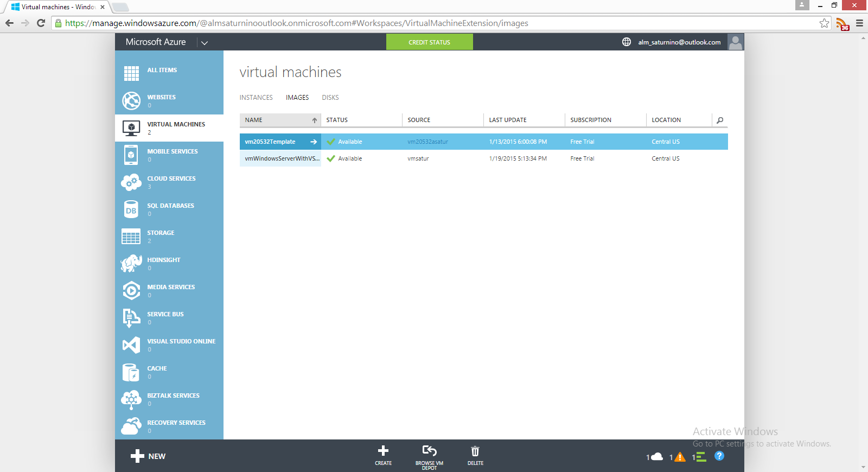Open the Recovery Services cloud icon
Image resolution: width=868 pixels, height=472 pixels.
point(131,426)
